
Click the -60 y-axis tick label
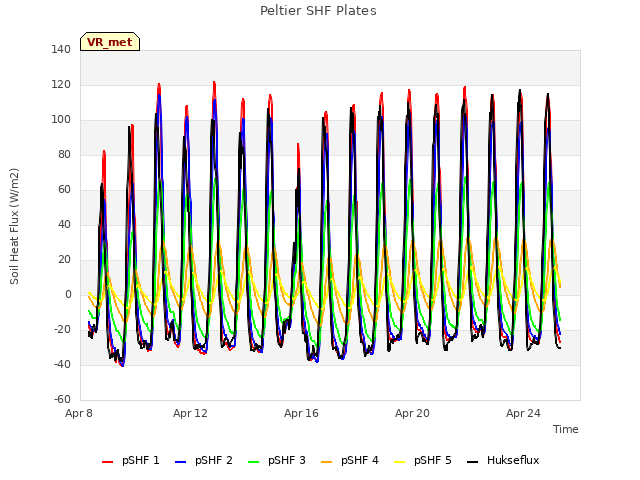point(62,399)
